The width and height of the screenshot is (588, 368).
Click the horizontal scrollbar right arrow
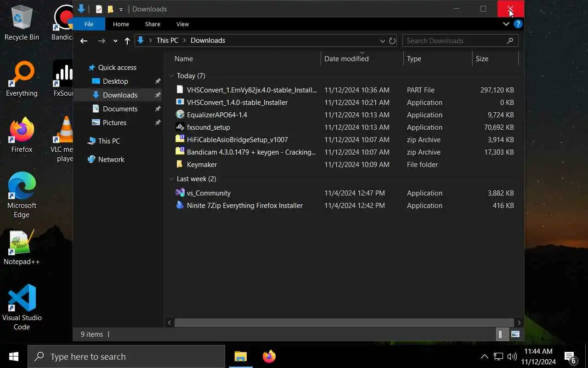(x=519, y=322)
